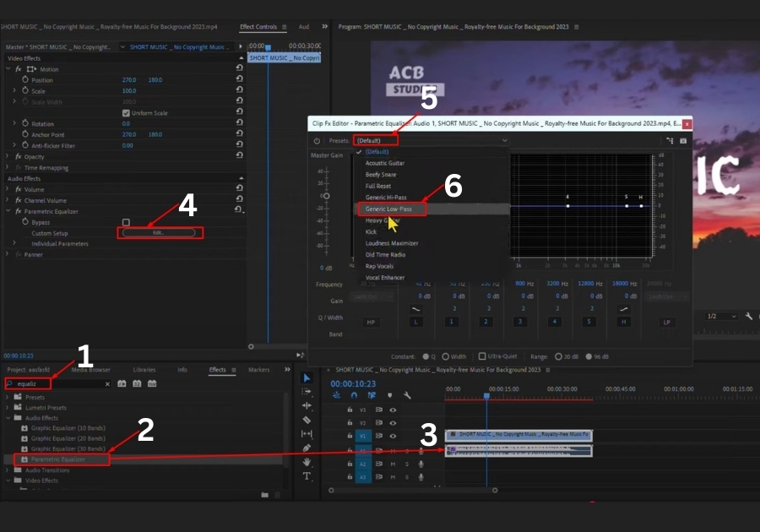The height and width of the screenshot is (532, 760).
Task: Reset the Rotation parameter
Action: (x=240, y=122)
